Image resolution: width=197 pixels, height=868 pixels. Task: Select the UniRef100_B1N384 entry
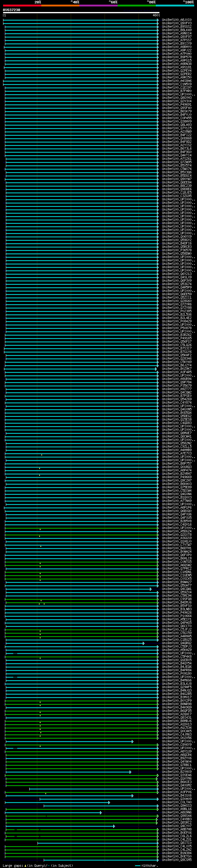tap(177, 853)
